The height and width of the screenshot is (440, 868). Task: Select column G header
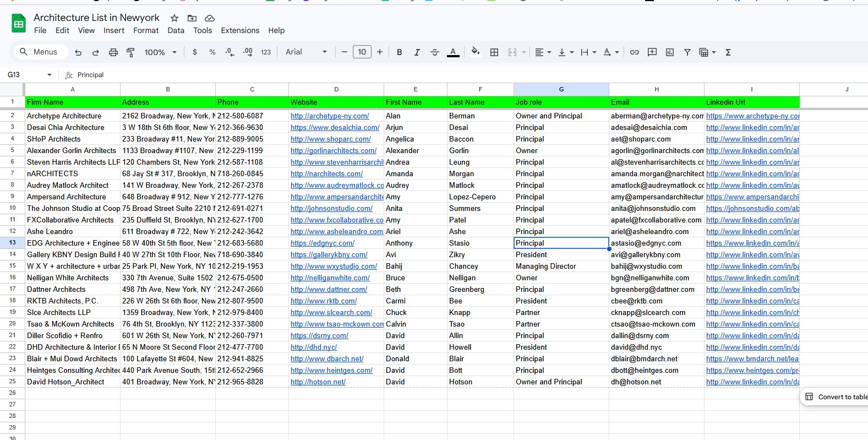click(561, 89)
